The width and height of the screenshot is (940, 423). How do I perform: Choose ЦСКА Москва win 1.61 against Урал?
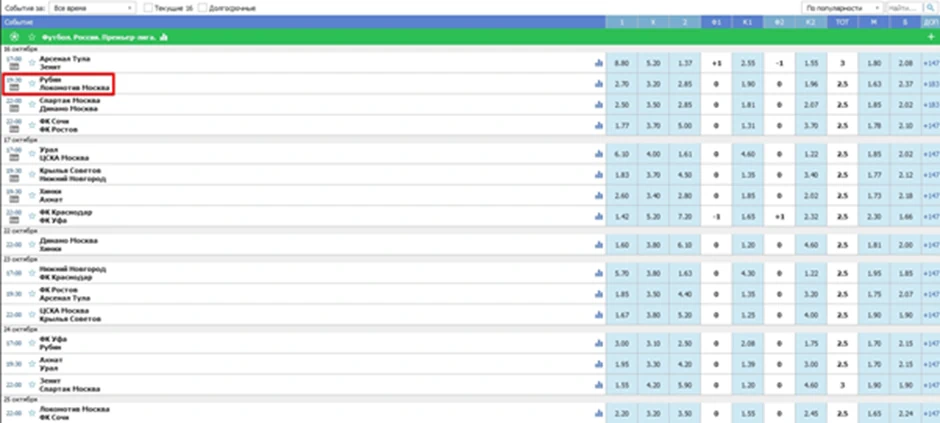(685, 154)
